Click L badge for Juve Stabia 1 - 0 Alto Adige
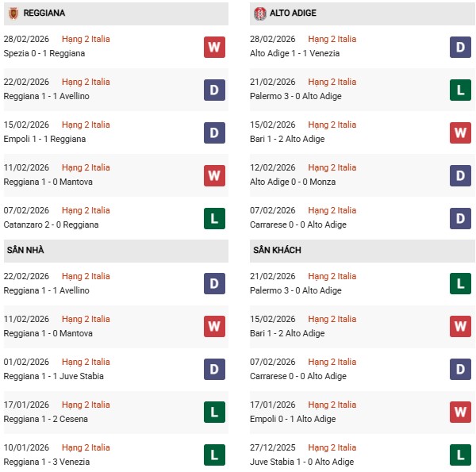 461,455
